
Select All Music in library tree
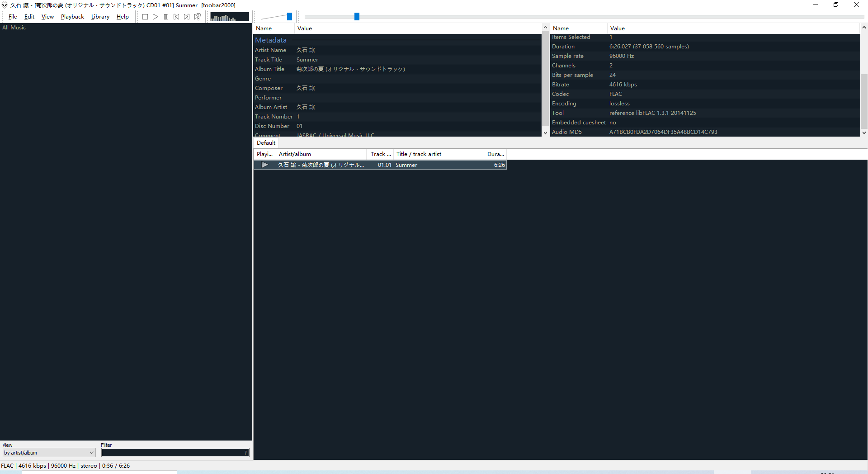(14, 28)
